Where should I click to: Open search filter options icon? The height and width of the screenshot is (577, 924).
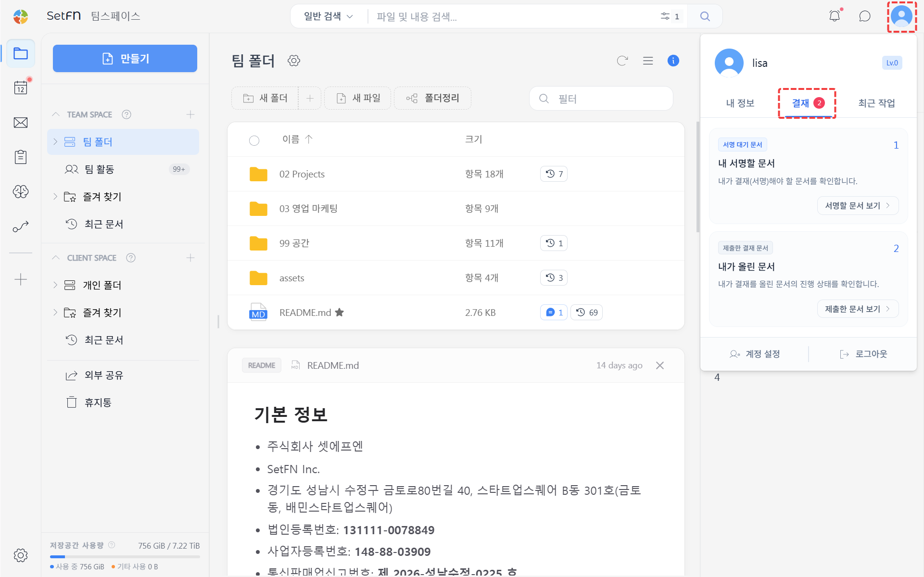665,16
